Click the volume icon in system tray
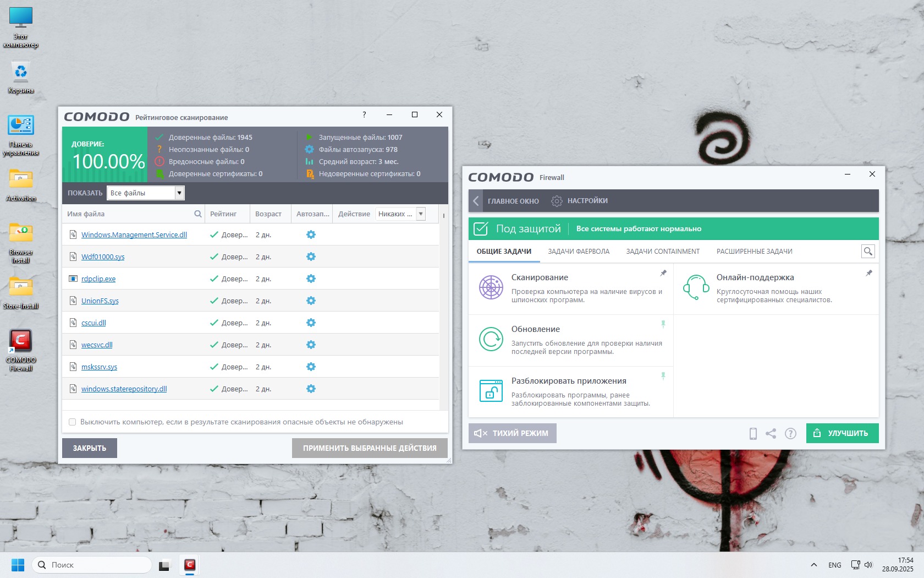 868,565
